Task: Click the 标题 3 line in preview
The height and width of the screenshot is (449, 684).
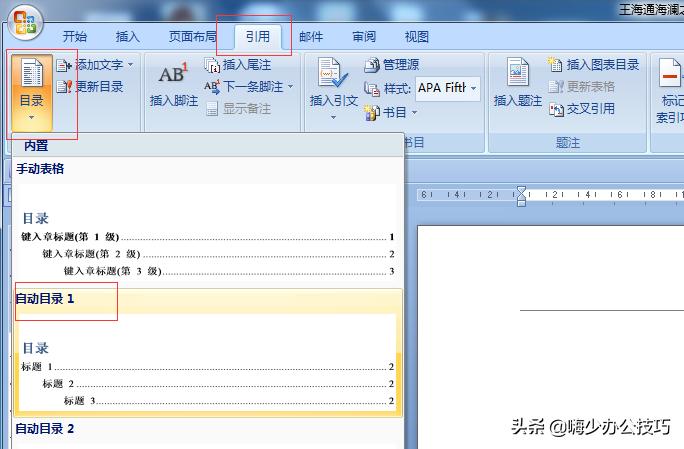Action: [229, 401]
